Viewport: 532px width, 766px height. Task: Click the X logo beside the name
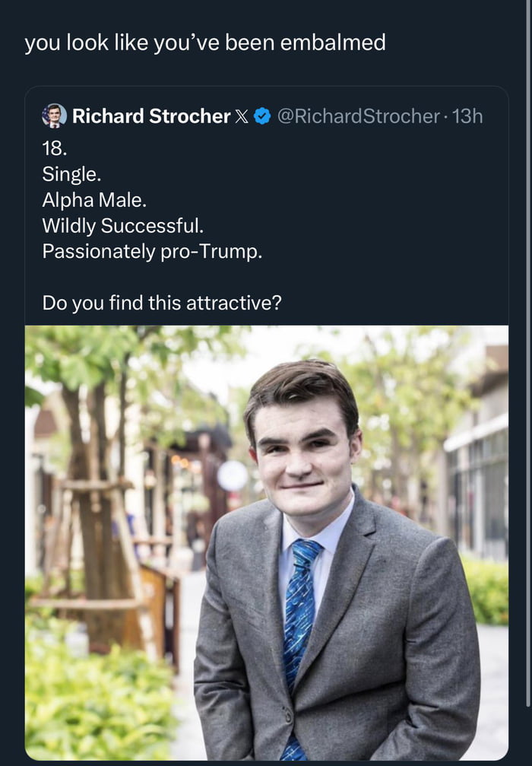(242, 116)
